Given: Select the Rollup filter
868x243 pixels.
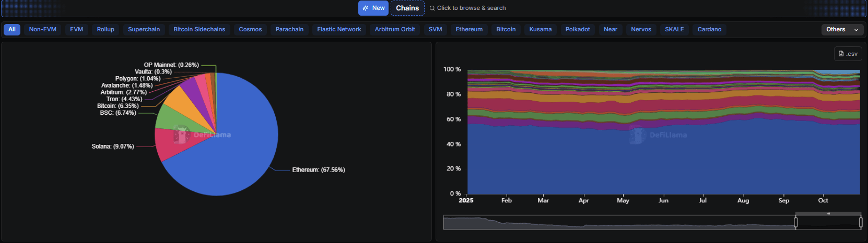Looking at the screenshot, I should pyautogui.click(x=105, y=29).
